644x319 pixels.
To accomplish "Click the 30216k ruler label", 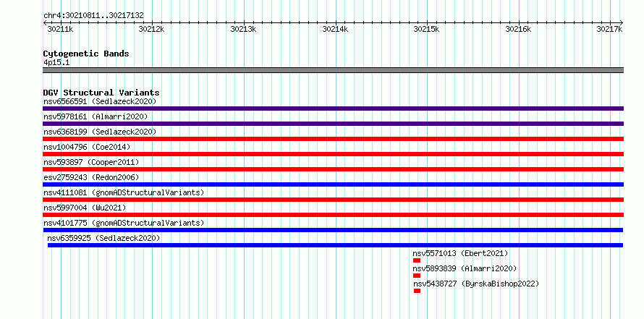I will pyautogui.click(x=518, y=29).
